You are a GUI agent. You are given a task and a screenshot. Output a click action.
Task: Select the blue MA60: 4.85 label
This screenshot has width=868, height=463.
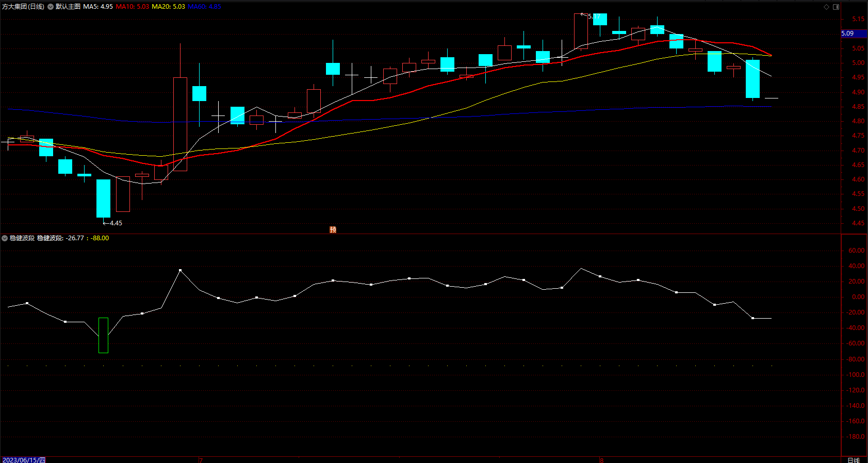click(x=204, y=7)
